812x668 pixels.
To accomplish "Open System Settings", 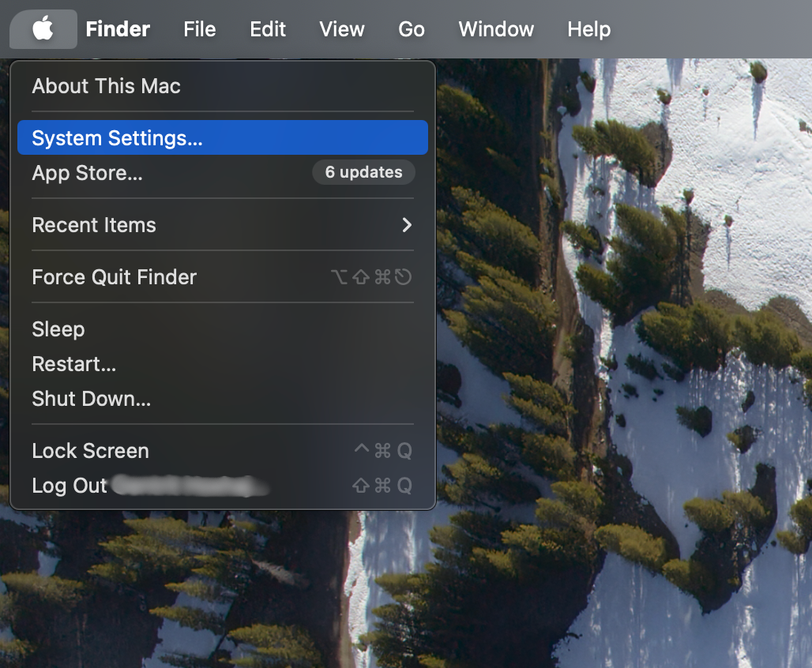I will pyautogui.click(x=118, y=137).
